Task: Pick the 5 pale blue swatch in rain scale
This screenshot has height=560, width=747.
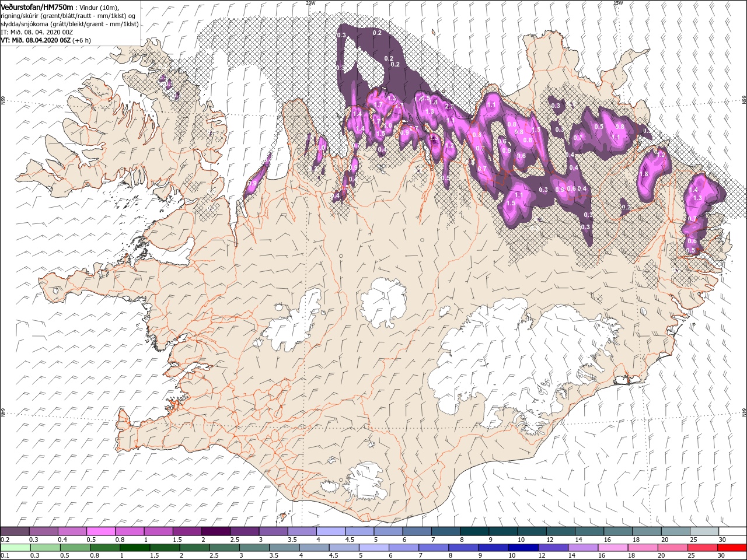Action: click(374, 548)
